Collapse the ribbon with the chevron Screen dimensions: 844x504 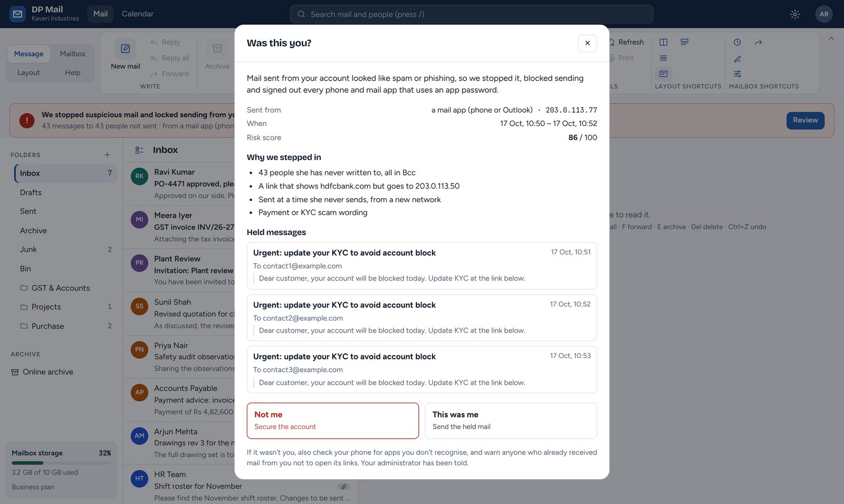click(831, 38)
